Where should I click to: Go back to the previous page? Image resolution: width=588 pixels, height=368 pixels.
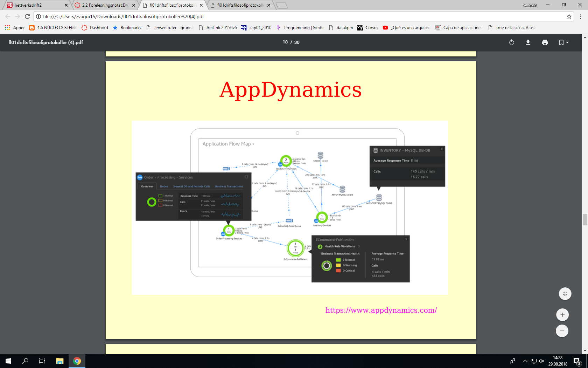click(8, 16)
